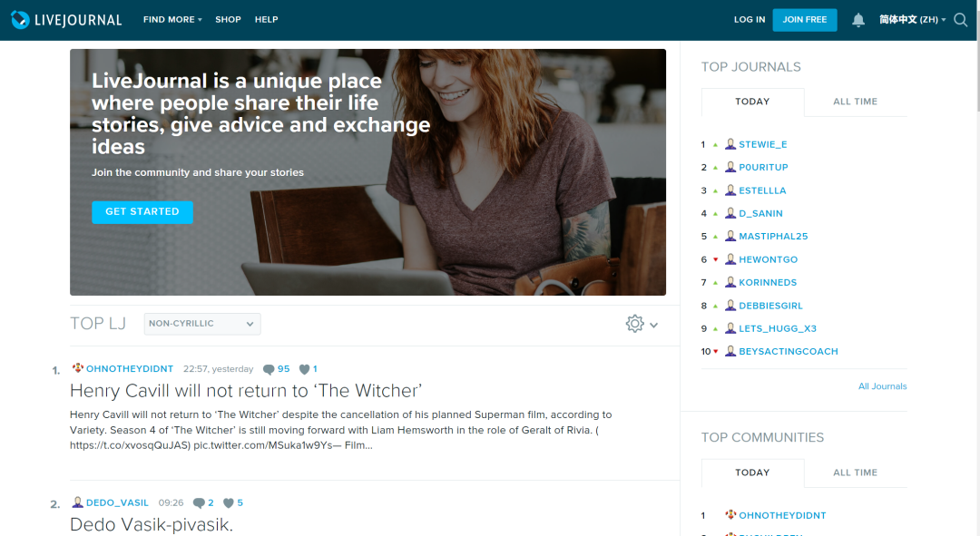Click the community icon next to OHNOTHEYDIDNT post
This screenshot has width=980, height=536.
click(77, 368)
